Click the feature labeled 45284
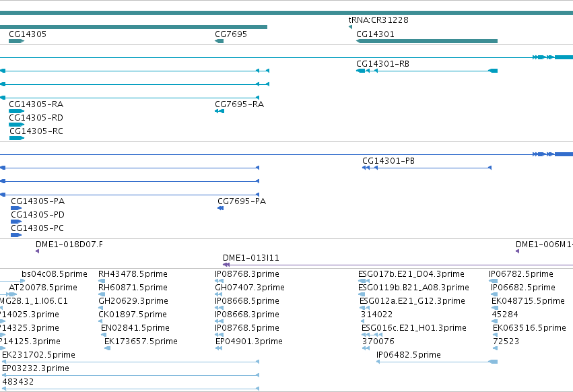Screen dimensions: 573x392 (505, 315)
